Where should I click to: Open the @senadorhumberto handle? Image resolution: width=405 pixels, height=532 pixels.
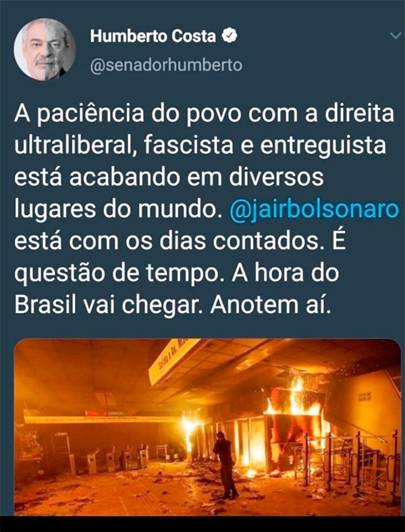pos(166,65)
